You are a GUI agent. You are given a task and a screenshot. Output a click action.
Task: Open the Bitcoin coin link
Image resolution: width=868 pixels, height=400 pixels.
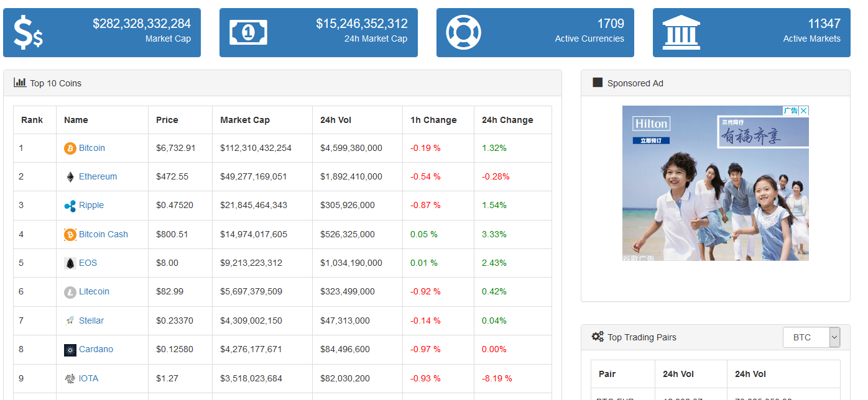coord(92,148)
